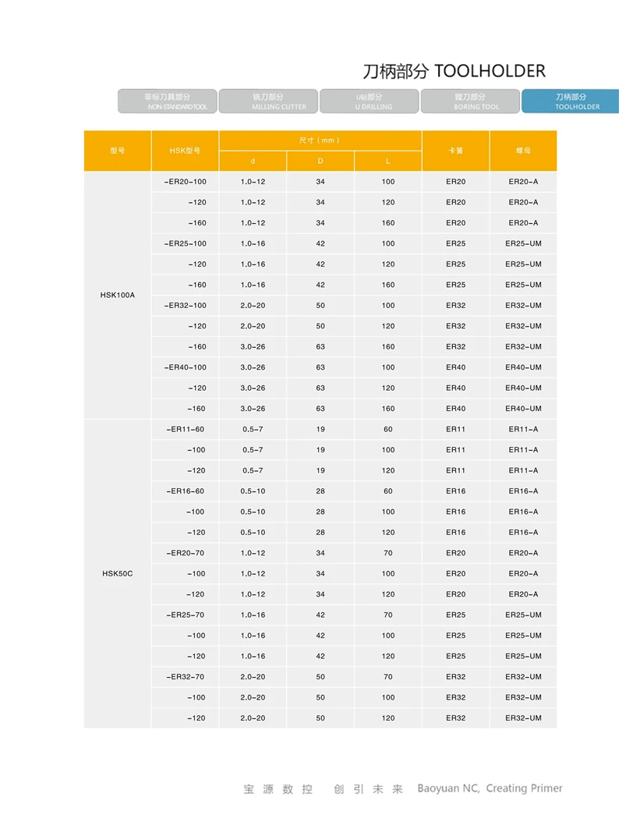Viewport: 619px width, 840px height.
Task: Click the -ER11-60 row label
Action: (x=186, y=429)
